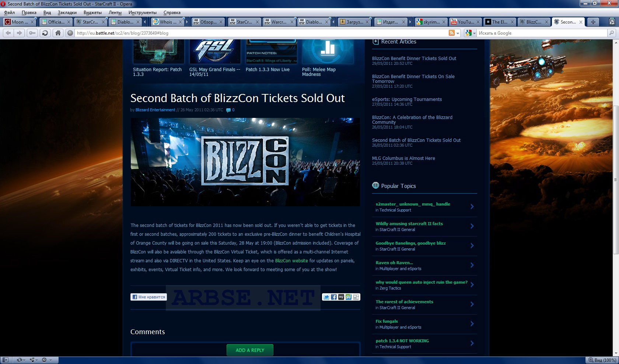Close the YouTube tab
Image resolution: width=619 pixels, height=364 pixels.
[478, 22]
